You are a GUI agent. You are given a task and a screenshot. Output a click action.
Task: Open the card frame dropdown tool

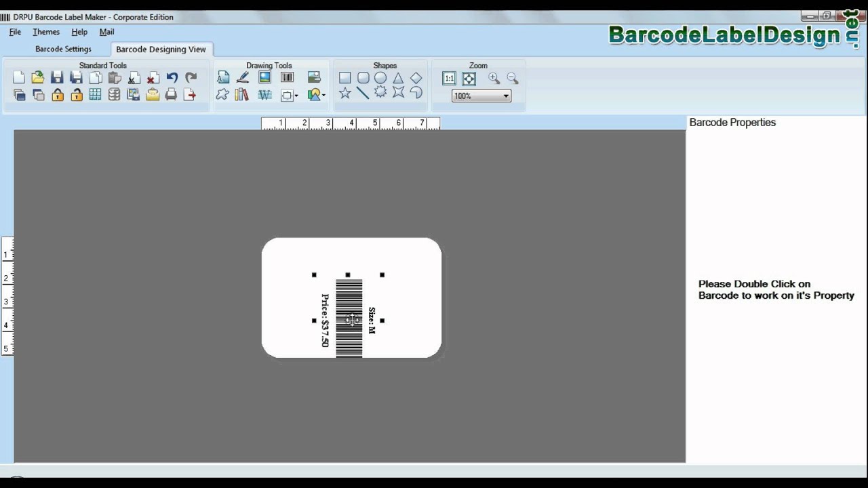click(x=290, y=96)
